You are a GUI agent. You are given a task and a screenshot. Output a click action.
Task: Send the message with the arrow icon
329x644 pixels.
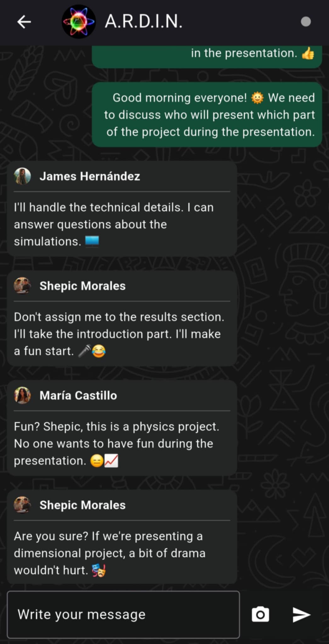pos(301,614)
